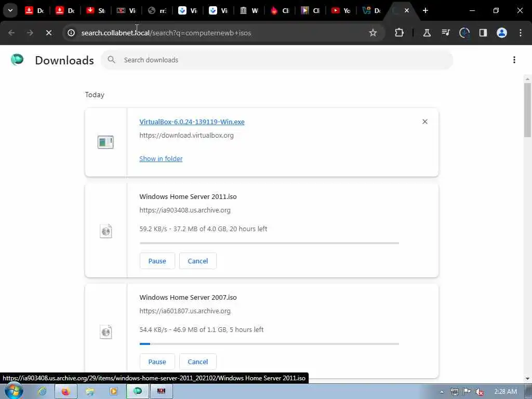This screenshot has width=532, height=399.
Task: Open VirtualBox-6.0.24-139119-Win.exe file link
Action: point(192,122)
